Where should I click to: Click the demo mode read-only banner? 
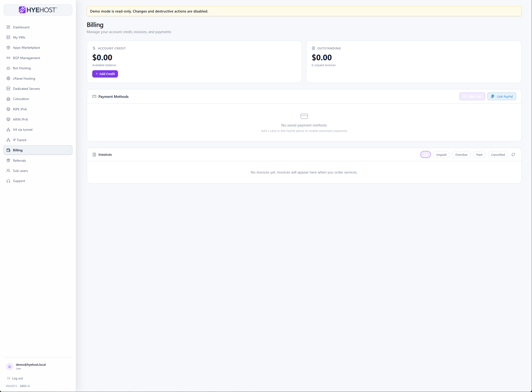click(304, 11)
